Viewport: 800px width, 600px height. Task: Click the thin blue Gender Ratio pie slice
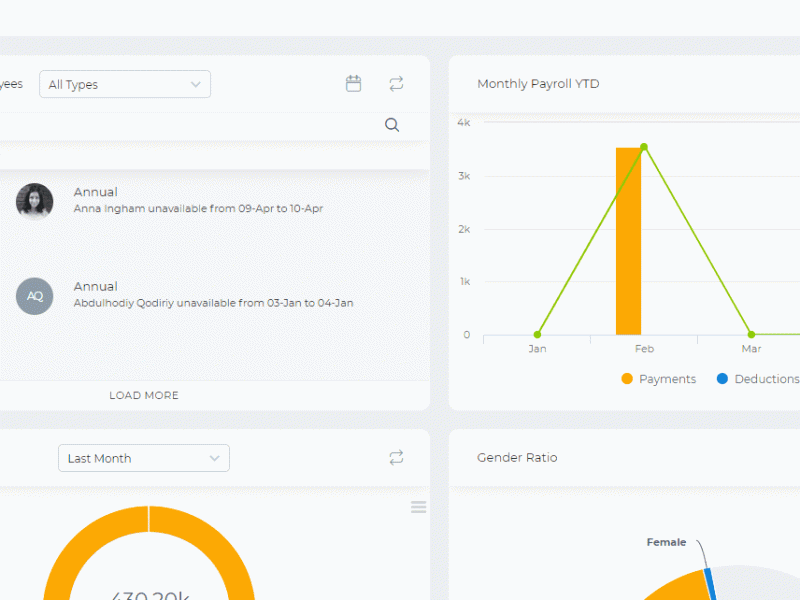coord(711,584)
